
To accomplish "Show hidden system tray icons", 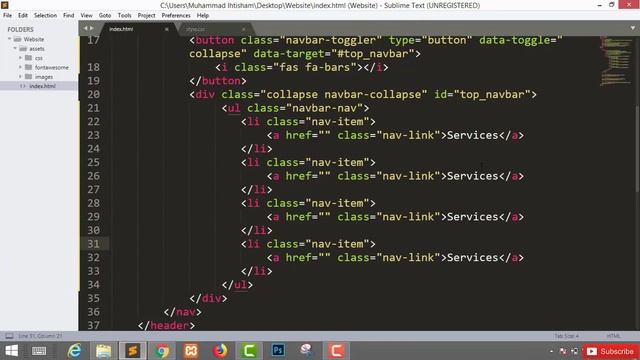I will pyautogui.click(x=551, y=351).
